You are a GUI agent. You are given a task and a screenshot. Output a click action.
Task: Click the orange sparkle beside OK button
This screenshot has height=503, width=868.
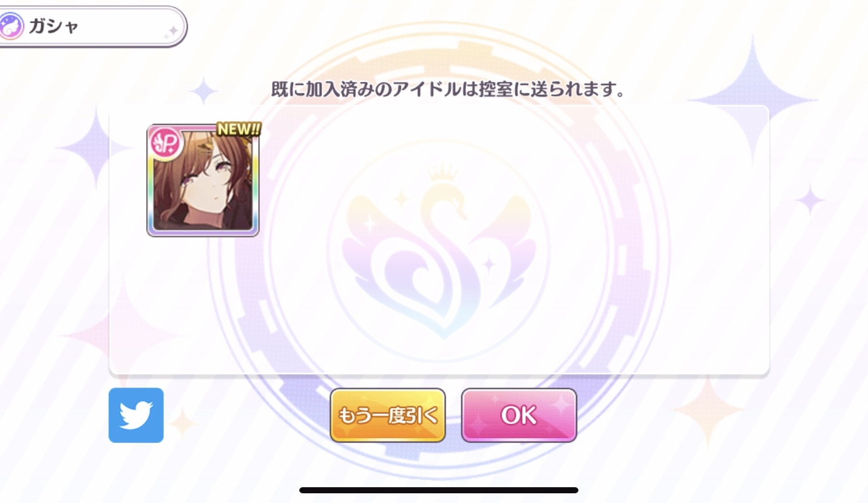point(708,409)
